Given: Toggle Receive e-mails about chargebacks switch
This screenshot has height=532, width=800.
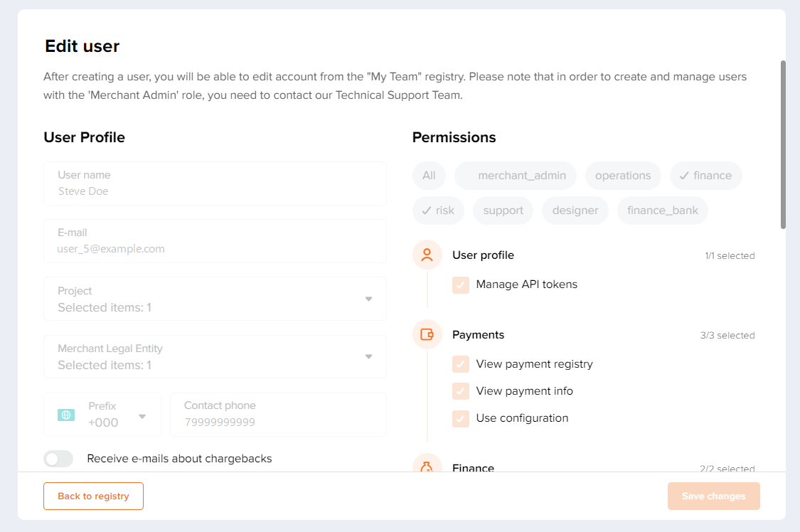Looking at the screenshot, I should [58, 459].
